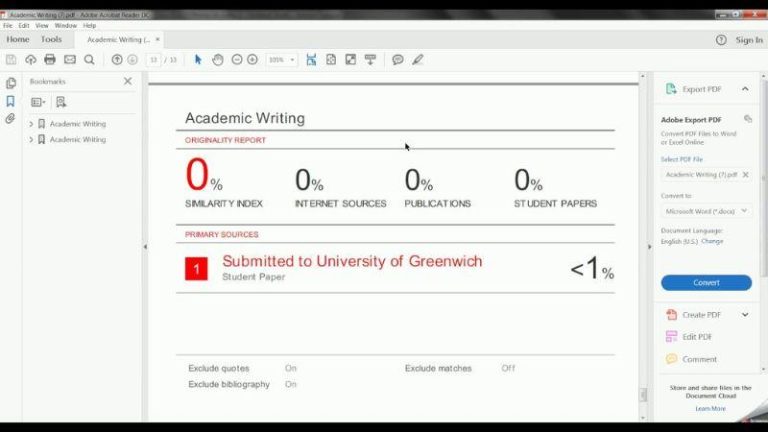Expand first Academic Writing bookmark
Screen dimensions: 768x432
31,124
